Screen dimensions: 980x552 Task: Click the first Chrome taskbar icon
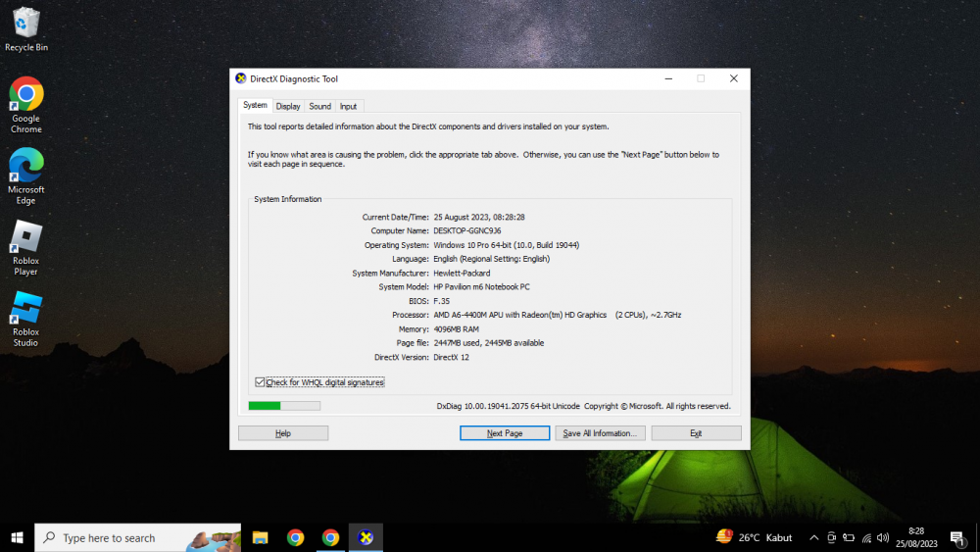[x=295, y=537]
